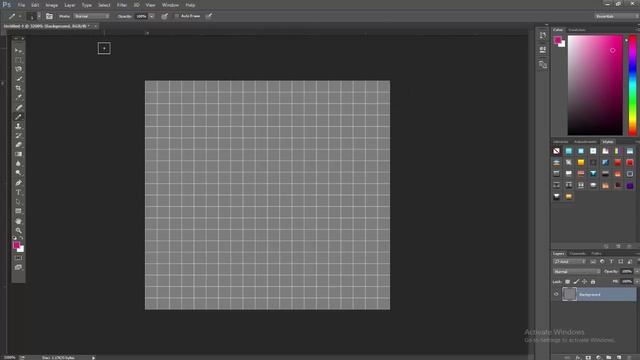
Task: Change the screen mode icon
Action: pyautogui.click(x=18, y=267)
